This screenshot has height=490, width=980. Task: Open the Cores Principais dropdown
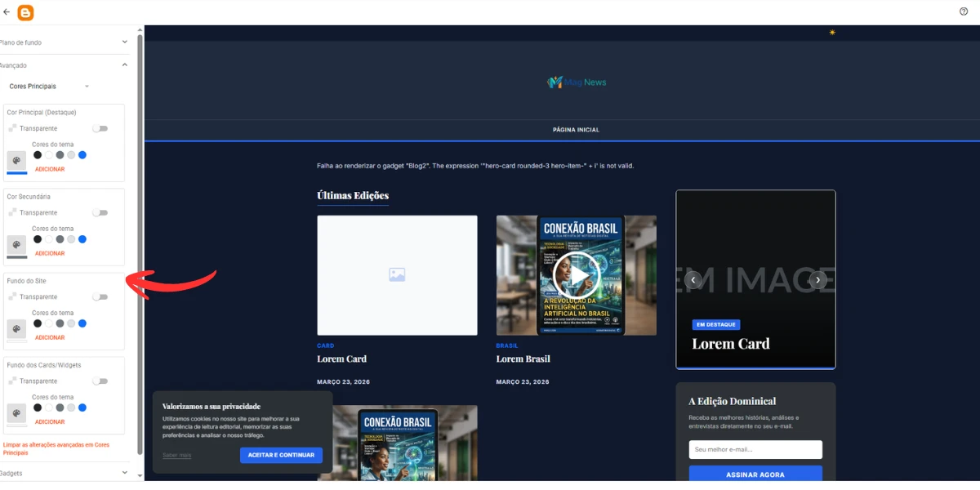pos(49,86)
